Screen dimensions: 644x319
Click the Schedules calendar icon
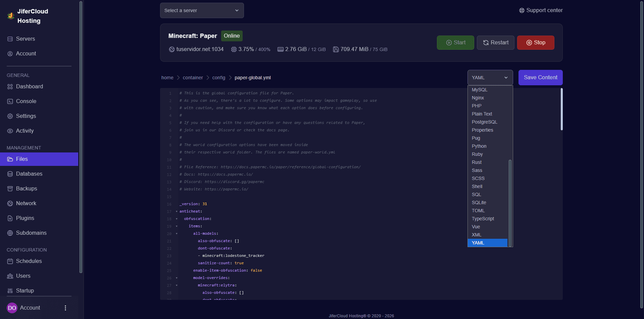pyautogui.click(x=10, y=261)
